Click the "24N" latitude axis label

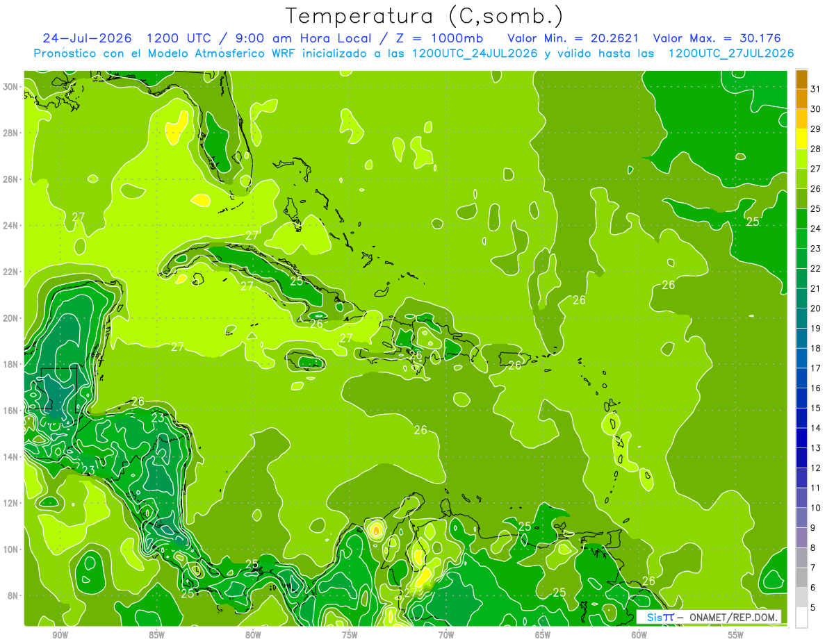[10, 226]
